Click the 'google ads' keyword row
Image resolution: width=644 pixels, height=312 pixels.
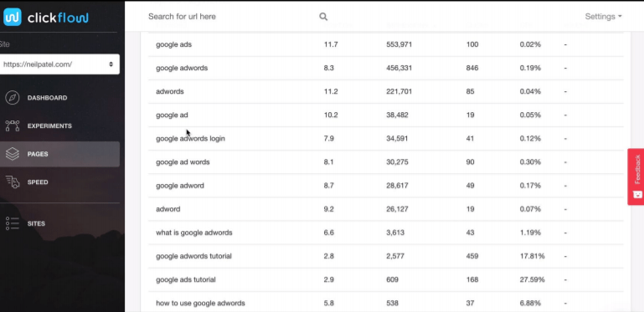click(386, 44)
